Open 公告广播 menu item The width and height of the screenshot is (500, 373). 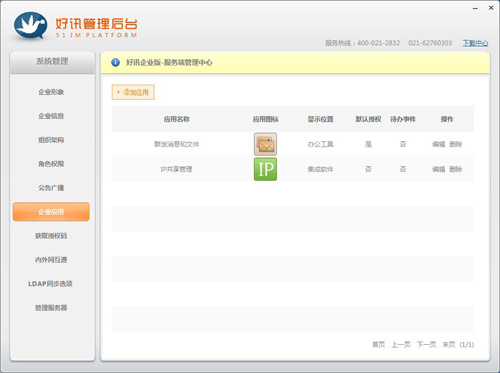tap(51, 188)
